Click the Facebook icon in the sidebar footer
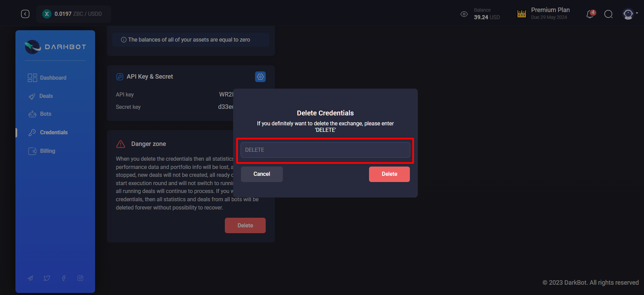This screenshot has height=295, width=644. point(64,278)
